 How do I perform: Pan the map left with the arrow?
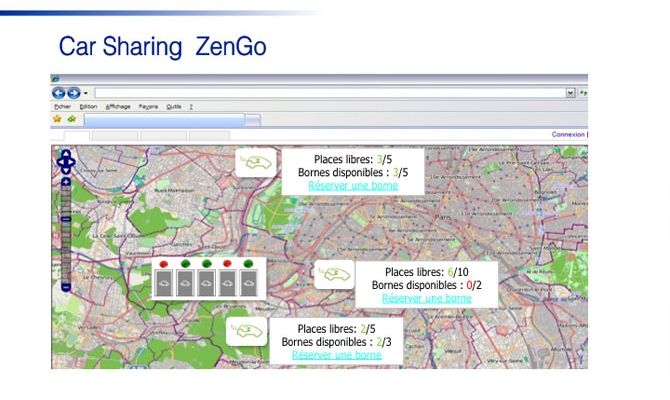(60, 162)
